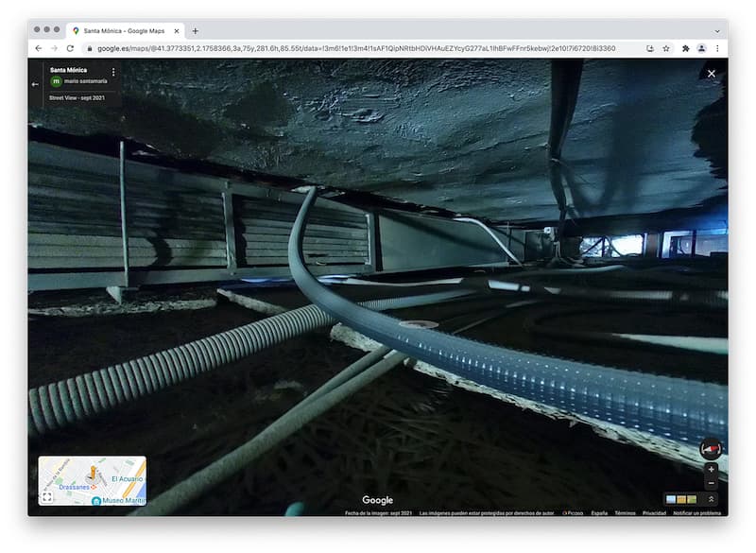Click the address bar URL field

point(359,48)
